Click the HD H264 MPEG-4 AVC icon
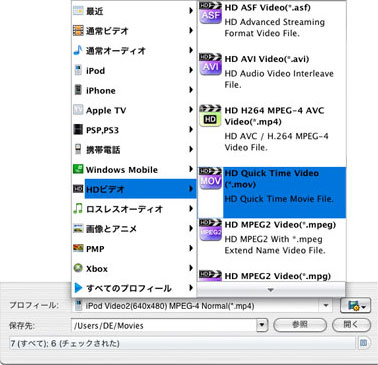The width and height of the screenshot is (378, 365). click(210, 116)
